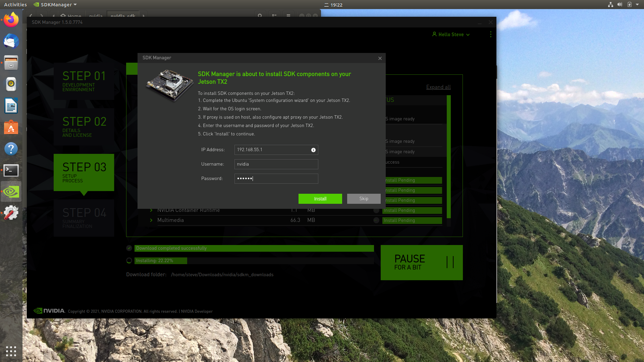The height and width of the screenshot is (362, 644).
Task: Click the info icon beside the IP Address field
Action: pos(314,150)
